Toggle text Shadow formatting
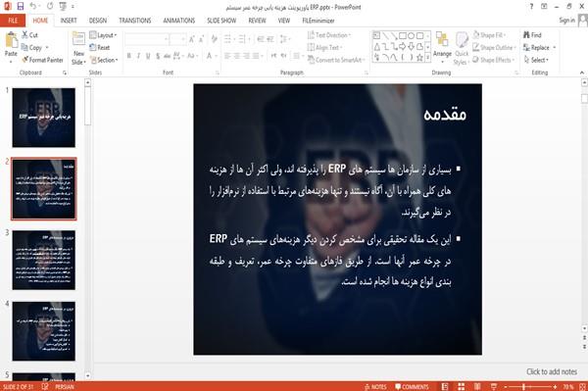The width and height of the screenshot is (588, 391). 158,56
